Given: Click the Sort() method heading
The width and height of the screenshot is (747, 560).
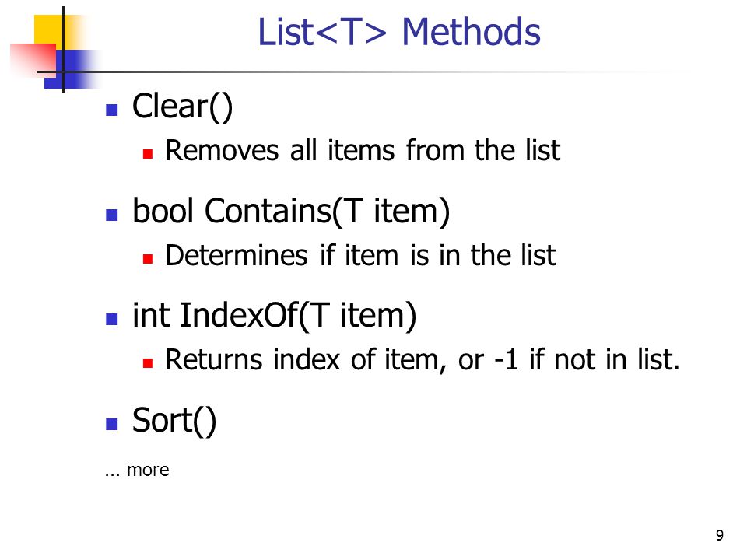Looking at the screenshot, I should click(x=174, y=421).
